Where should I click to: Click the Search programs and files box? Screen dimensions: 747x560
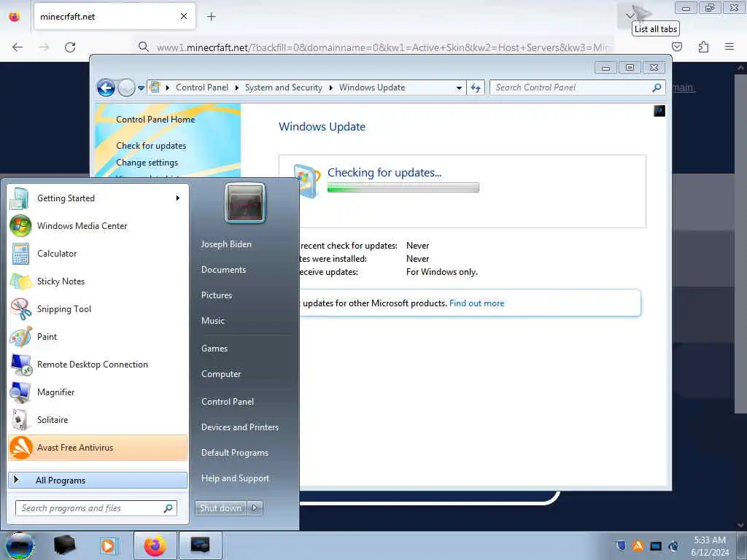tap(96, 508)
